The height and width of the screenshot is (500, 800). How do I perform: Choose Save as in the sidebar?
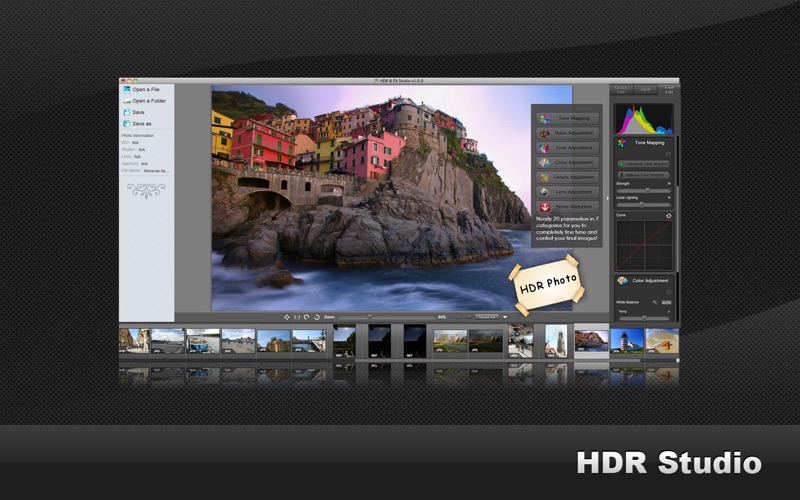(137, 124)
